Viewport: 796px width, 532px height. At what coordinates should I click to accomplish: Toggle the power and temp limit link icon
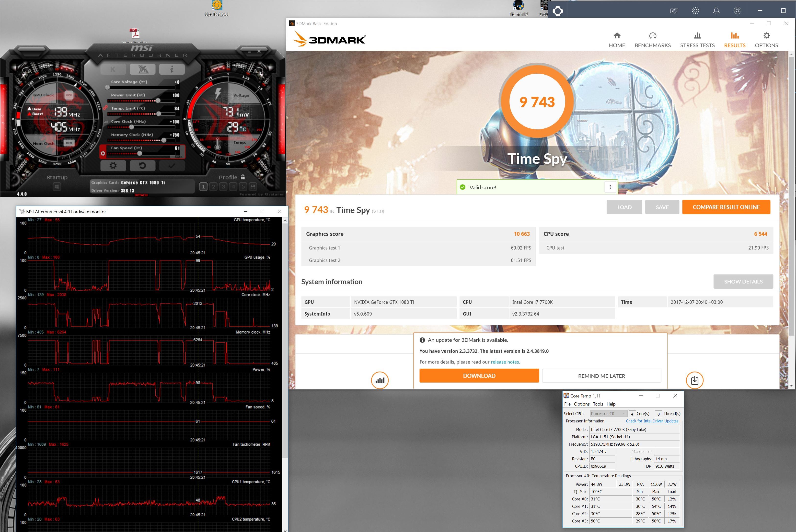(105, 108)
